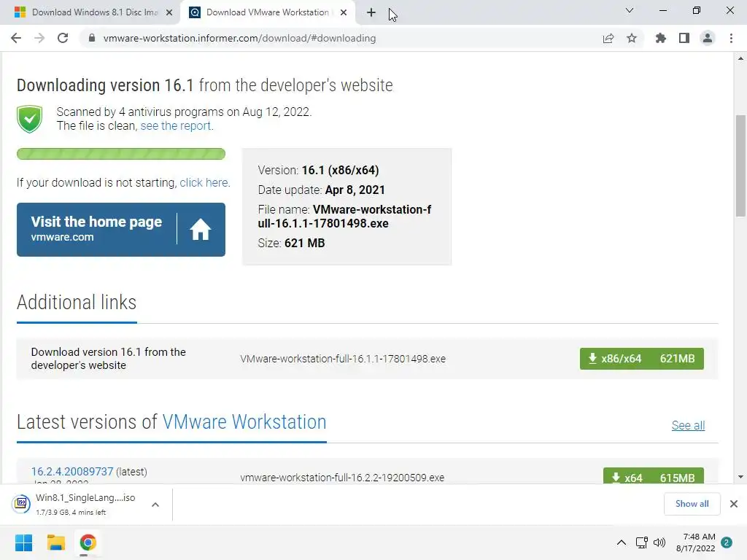Reload the current page

point(63,38)
